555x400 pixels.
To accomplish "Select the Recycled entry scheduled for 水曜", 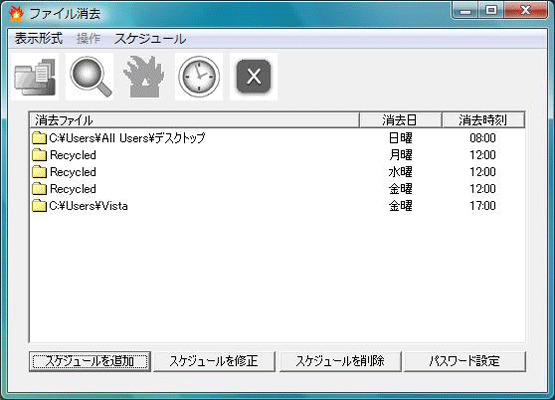I will tap(277, 172).
